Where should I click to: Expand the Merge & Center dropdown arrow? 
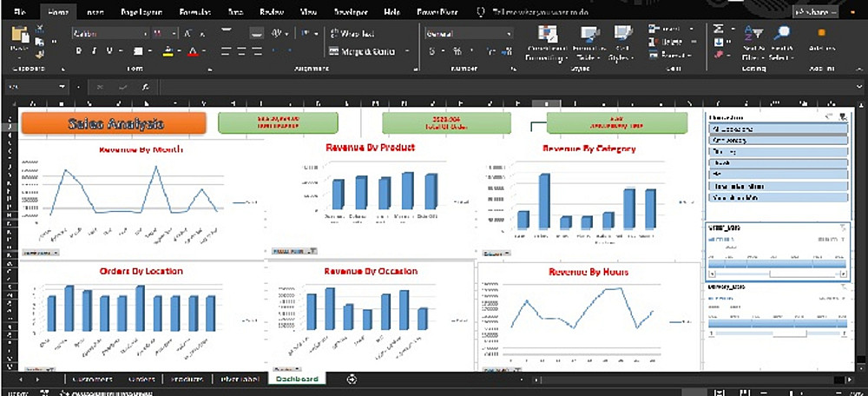407,51
